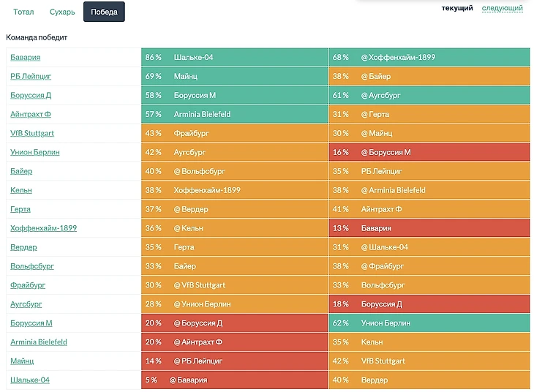Viewport: 534px width, 392px height.
Task: Select the Победа tab
Action: (x=104, y=12)
